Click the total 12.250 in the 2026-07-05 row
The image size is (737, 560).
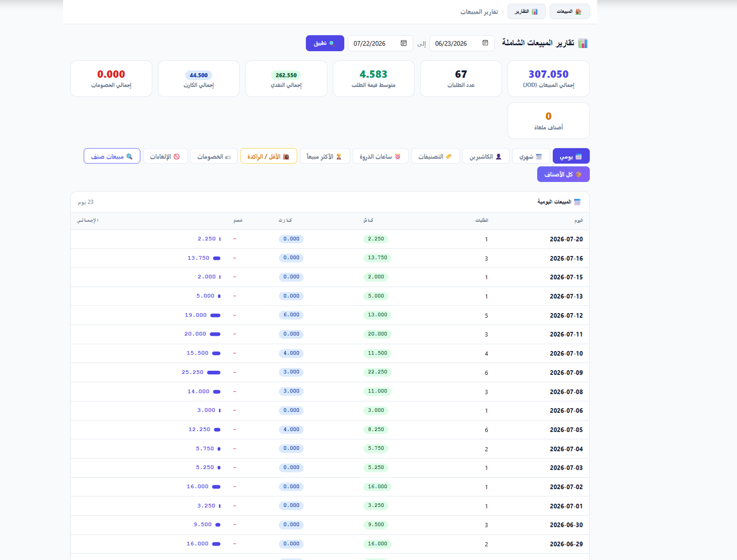(x=199, y=430)
